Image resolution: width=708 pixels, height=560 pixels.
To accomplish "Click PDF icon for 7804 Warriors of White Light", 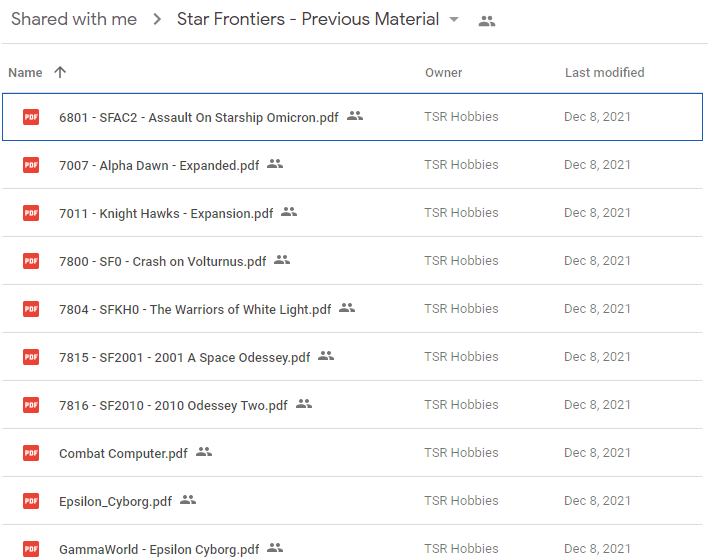I will pos(31,309).
